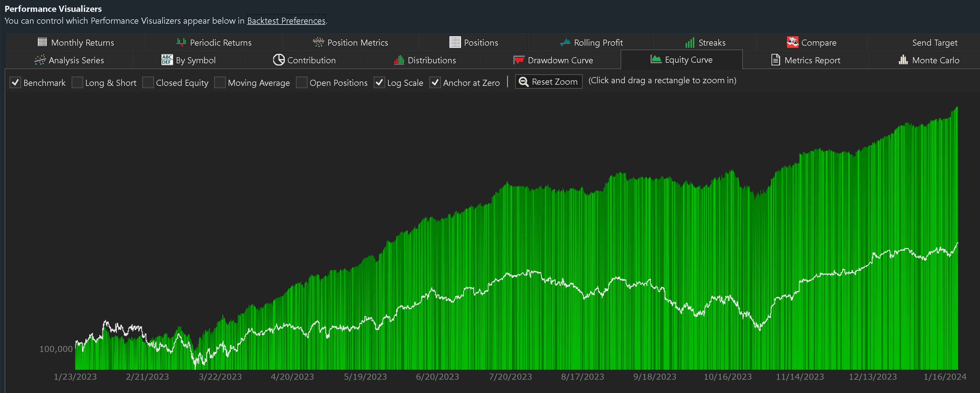The image size is (980, 393).
Task: Enable the Closed Equity checkbox
Action: tap(148, 82)
